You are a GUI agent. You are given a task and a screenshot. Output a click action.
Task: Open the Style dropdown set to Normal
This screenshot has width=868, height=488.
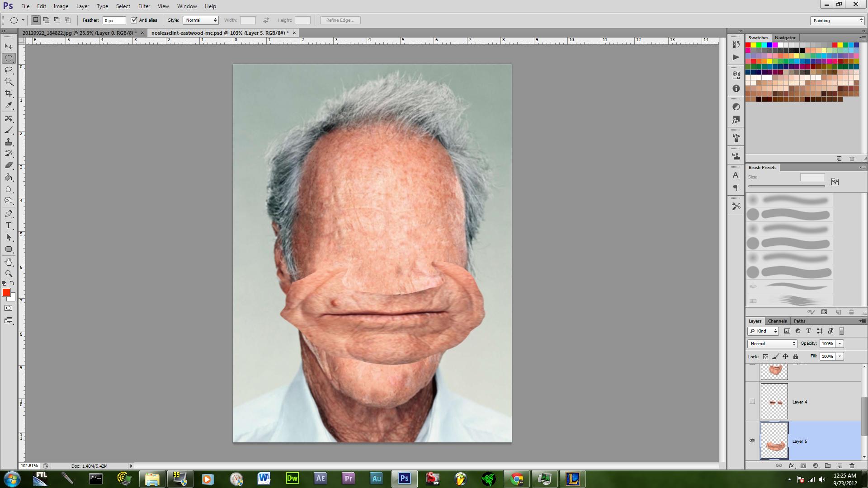201,20
